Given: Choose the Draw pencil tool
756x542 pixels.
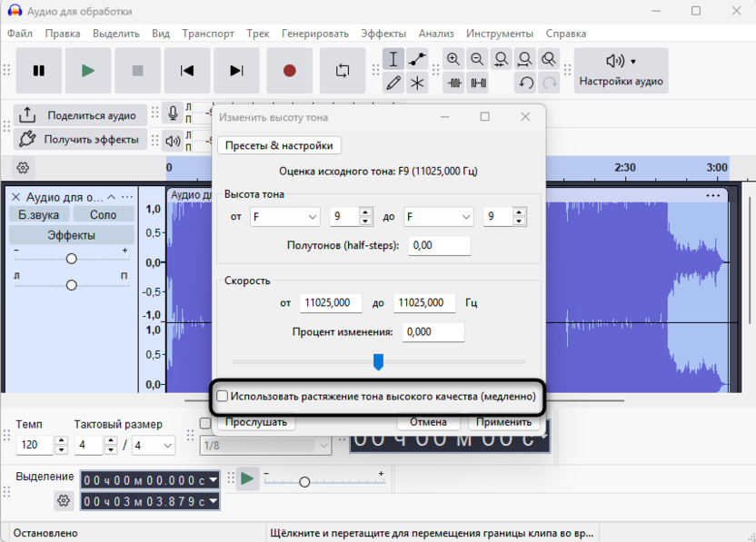Looking at the screenshot, I should (393, 84).
